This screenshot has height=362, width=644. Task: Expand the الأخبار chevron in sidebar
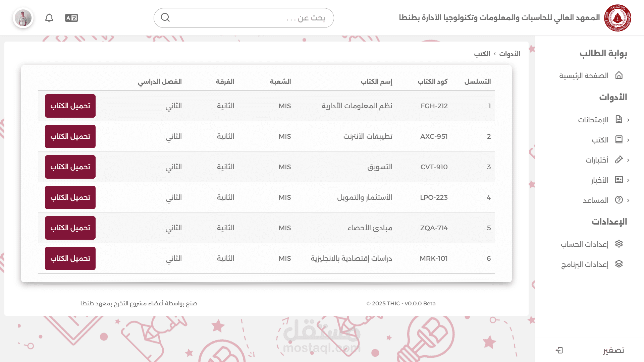(628, 180)
